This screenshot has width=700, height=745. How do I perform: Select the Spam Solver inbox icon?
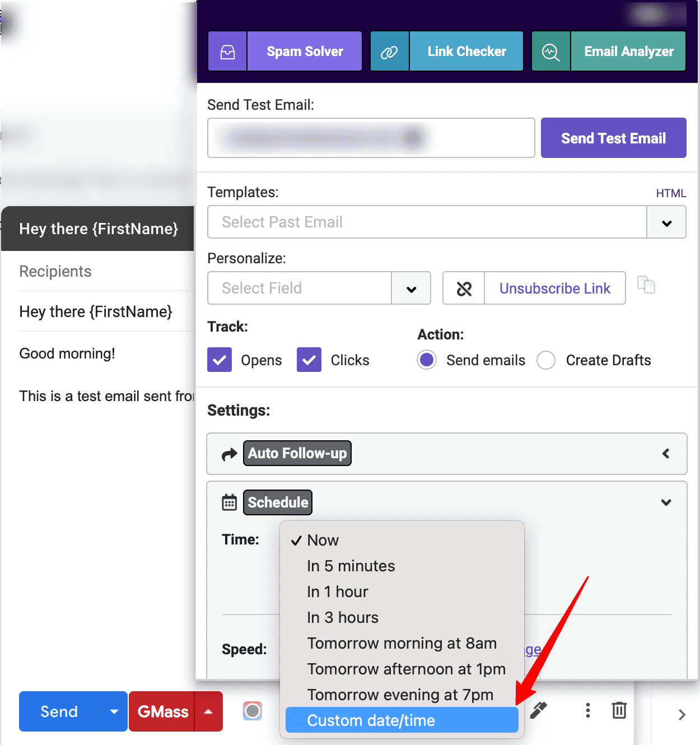(227, 51)
